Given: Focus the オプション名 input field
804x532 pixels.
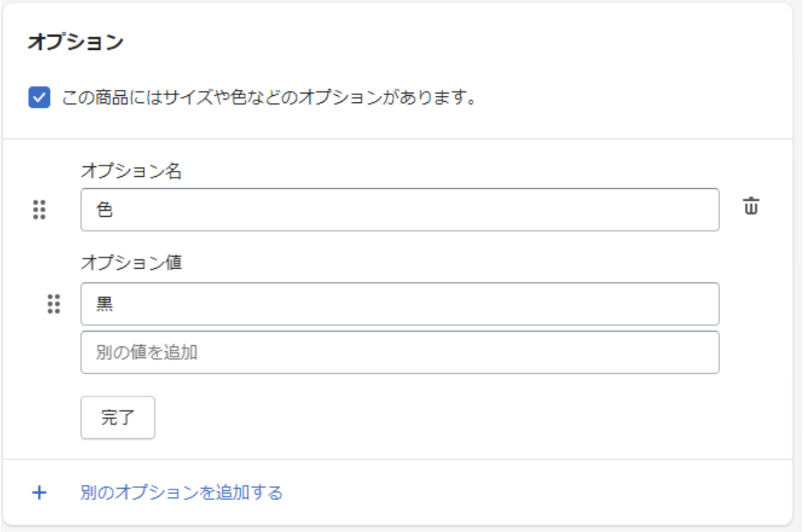Looking at the screenshot, I should (x=399, y=209).
